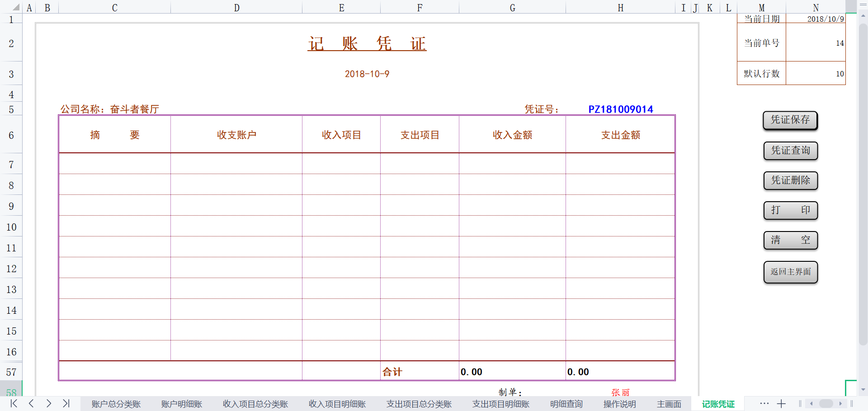The width and height of the screenshot is (868, 411).
Task: Click the horizontal scrollbar right arrow
Action: [840, 404]
